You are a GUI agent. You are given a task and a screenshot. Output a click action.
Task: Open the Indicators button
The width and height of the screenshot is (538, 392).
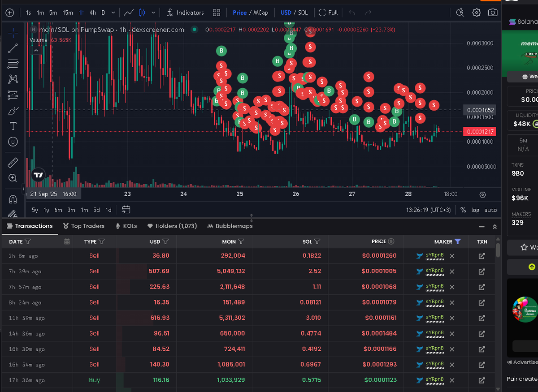185,13
